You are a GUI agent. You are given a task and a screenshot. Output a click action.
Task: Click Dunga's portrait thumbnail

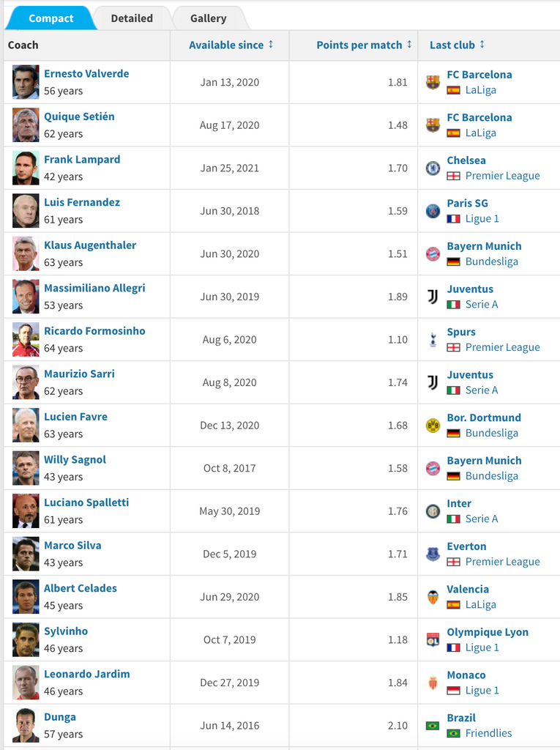[x=26, y=725]
